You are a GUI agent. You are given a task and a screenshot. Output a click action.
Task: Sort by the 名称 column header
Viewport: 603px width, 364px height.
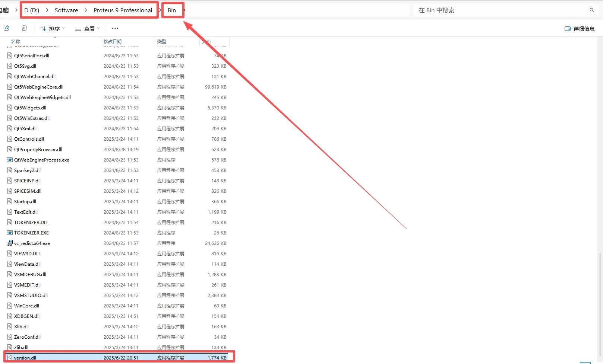[x=16, y=41]
